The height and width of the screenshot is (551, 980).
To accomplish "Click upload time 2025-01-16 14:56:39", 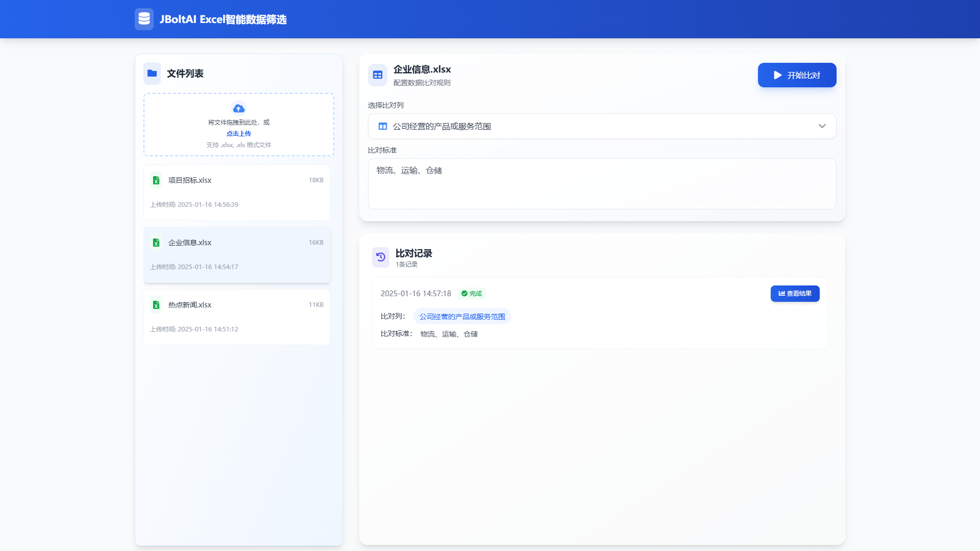I will [194, 205].
